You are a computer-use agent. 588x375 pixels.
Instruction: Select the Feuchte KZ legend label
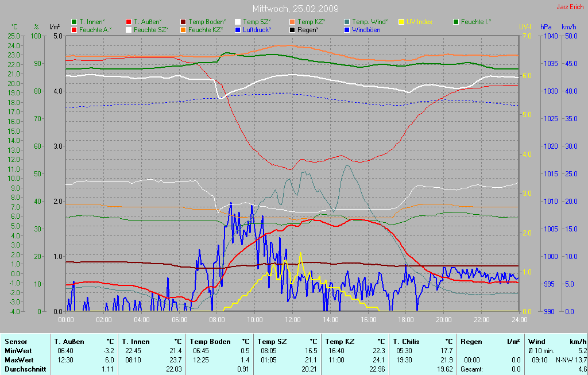pos(205,29)
